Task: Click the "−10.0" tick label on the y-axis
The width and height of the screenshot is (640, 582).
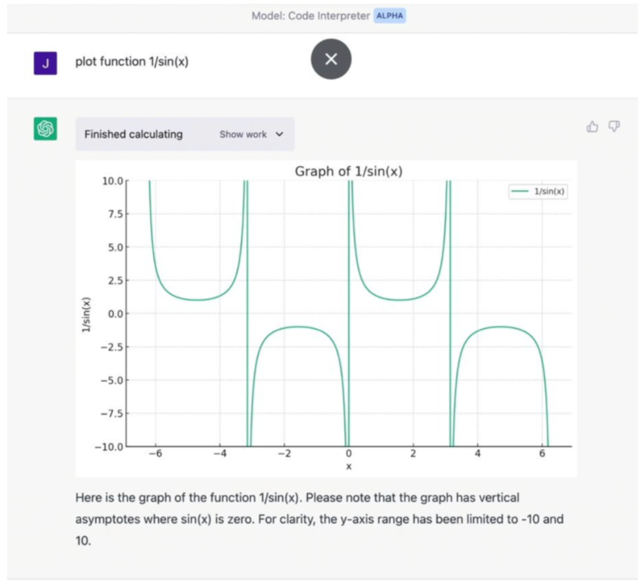Action: click(109, 446)
